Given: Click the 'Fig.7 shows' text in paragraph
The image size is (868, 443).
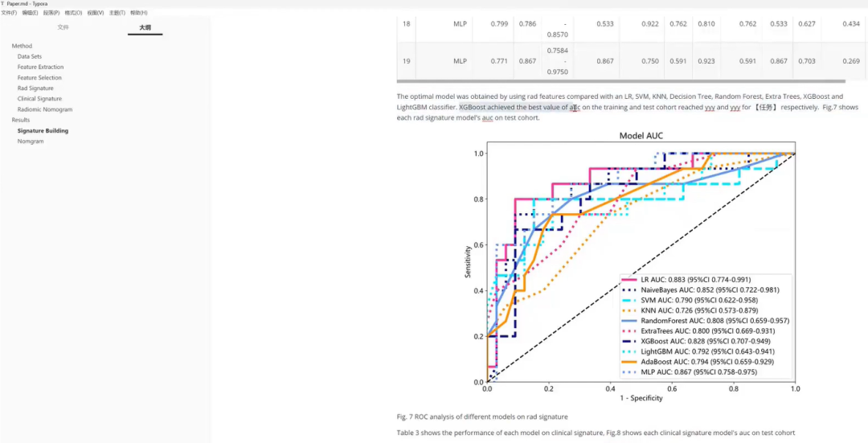Looking at the screenshot, I should point(841,108).
